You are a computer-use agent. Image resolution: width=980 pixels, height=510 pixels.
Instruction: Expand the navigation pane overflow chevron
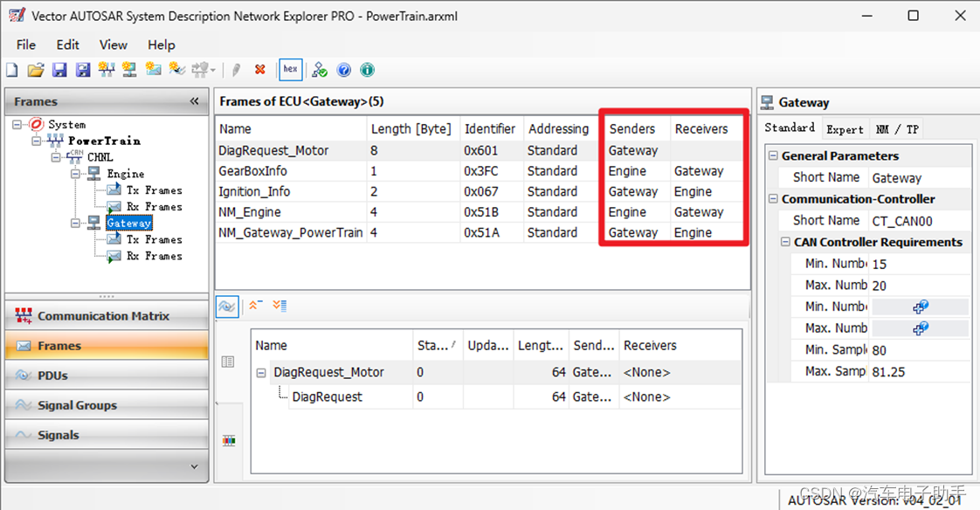195,466
